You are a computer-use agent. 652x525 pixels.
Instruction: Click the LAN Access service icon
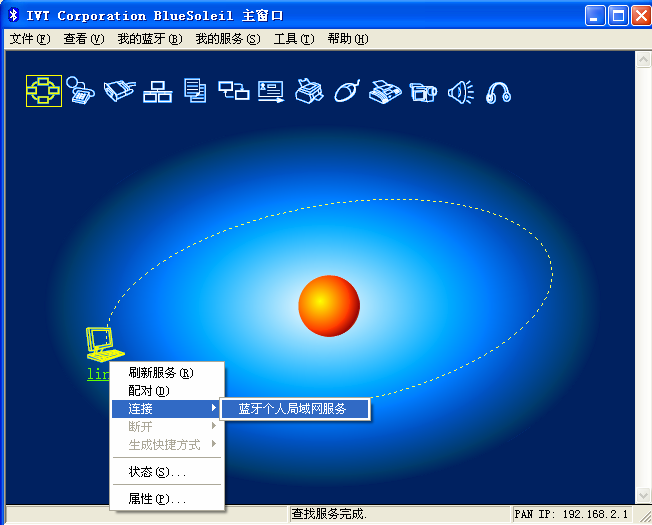pos(157,92)
